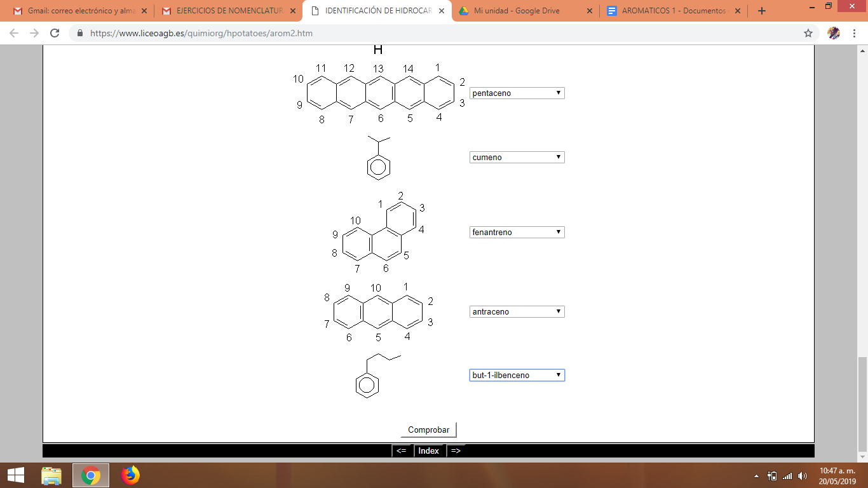Show hidden system tray icons
868x488 pixels.
[x=756, y=476]
